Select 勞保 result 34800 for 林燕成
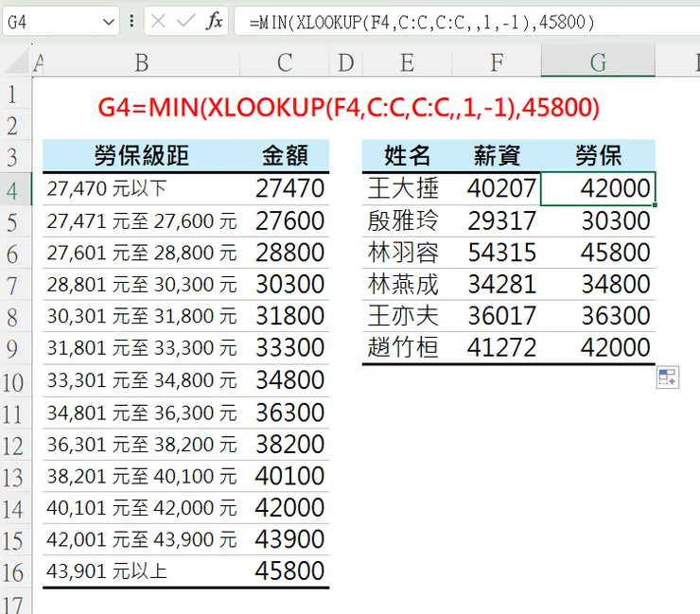700x614 pixels. [598, 285]
